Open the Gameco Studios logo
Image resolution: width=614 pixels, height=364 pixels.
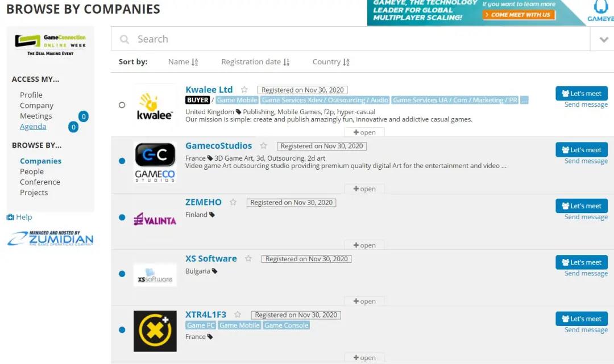coord(155,162)
